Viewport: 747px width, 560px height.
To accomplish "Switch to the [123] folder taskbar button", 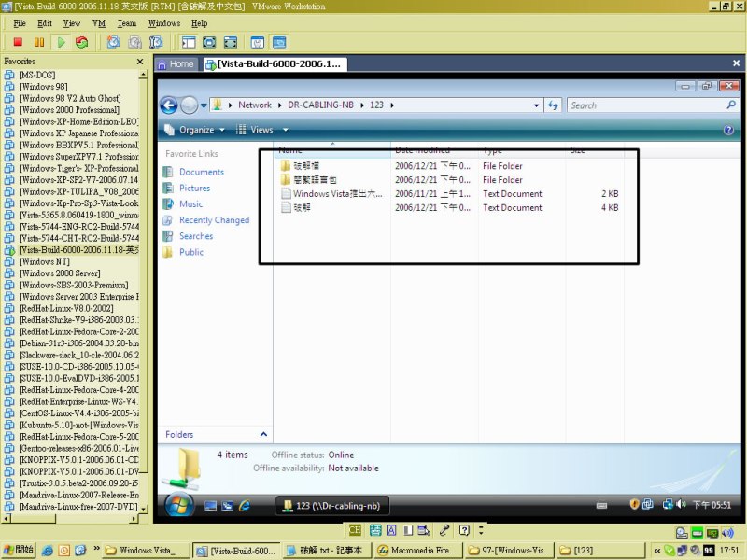I will click(599, 551).
